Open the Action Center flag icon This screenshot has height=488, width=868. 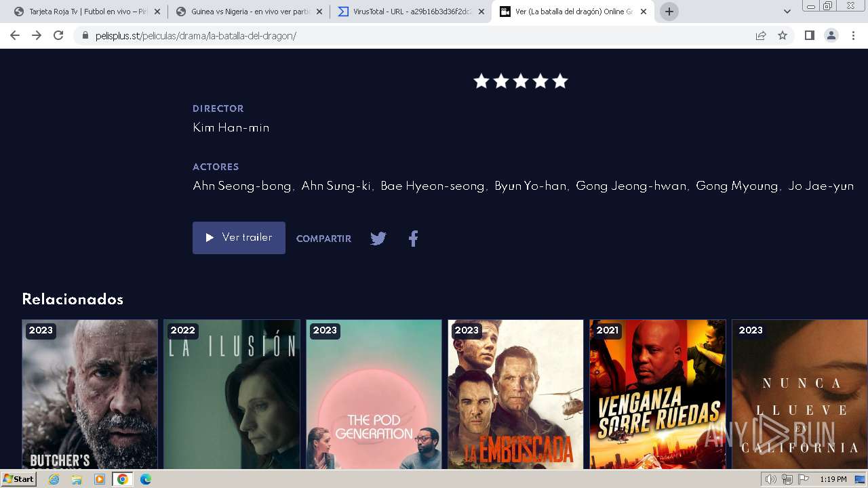pos(804,479)
